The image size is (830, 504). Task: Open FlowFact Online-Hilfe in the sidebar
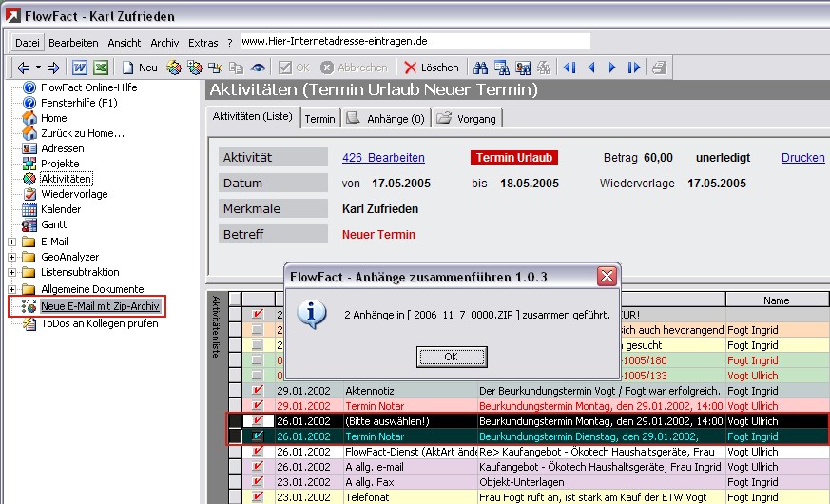(89, 87)
